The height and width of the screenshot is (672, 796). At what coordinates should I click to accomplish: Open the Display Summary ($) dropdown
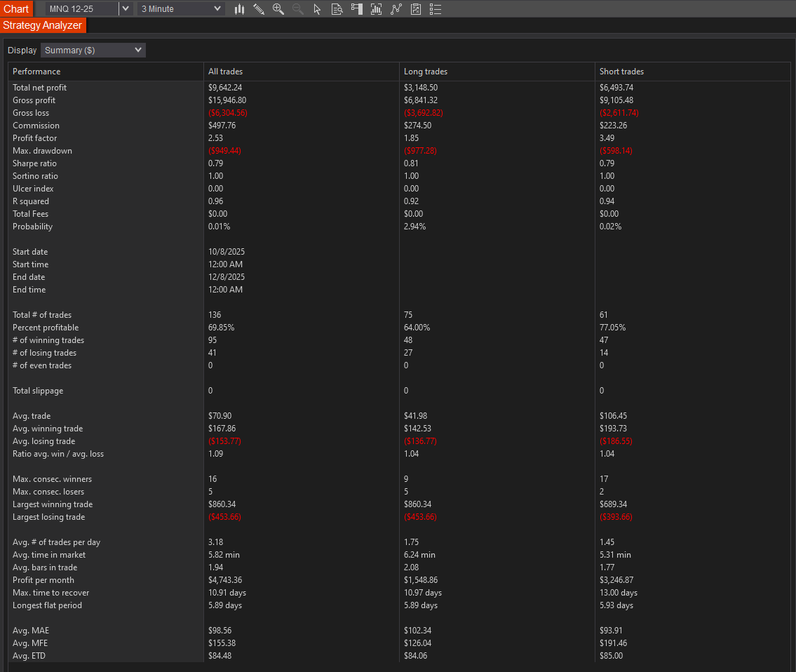93,51
